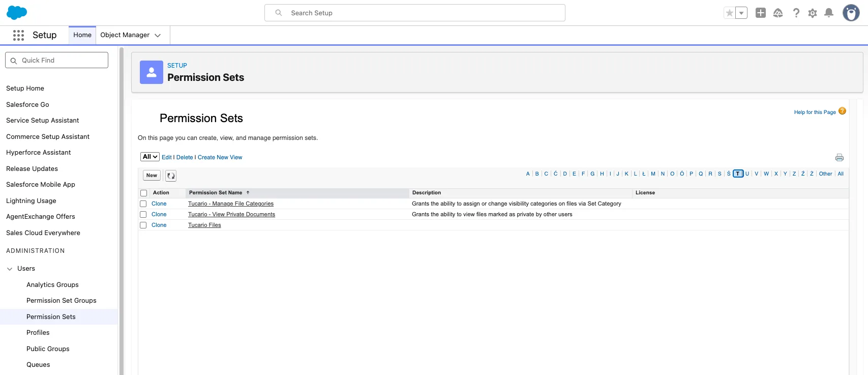Toggle the select-all checkbox in header
This screenshot has width=868, height=375.
[144, 193]
